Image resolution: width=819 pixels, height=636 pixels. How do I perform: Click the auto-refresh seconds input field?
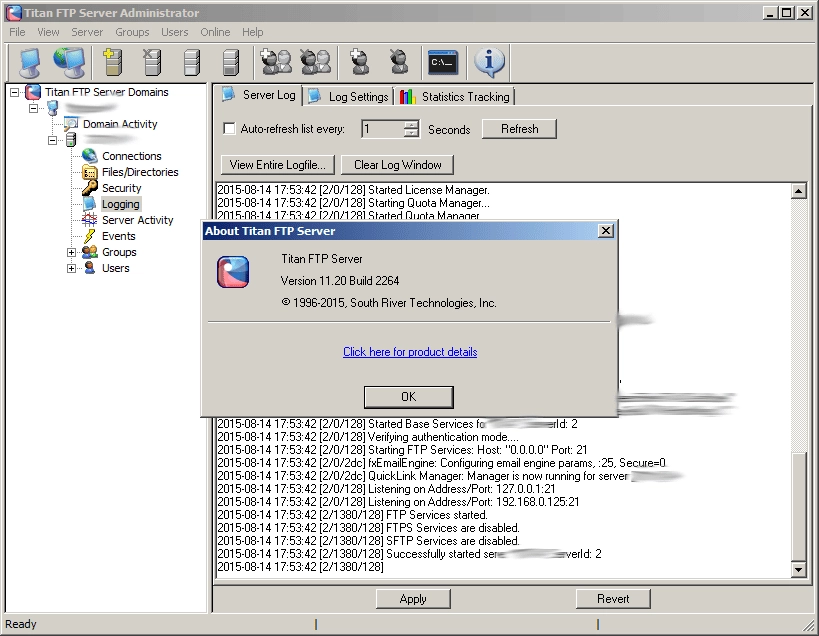pyautogui.click(x=383, y=129)
